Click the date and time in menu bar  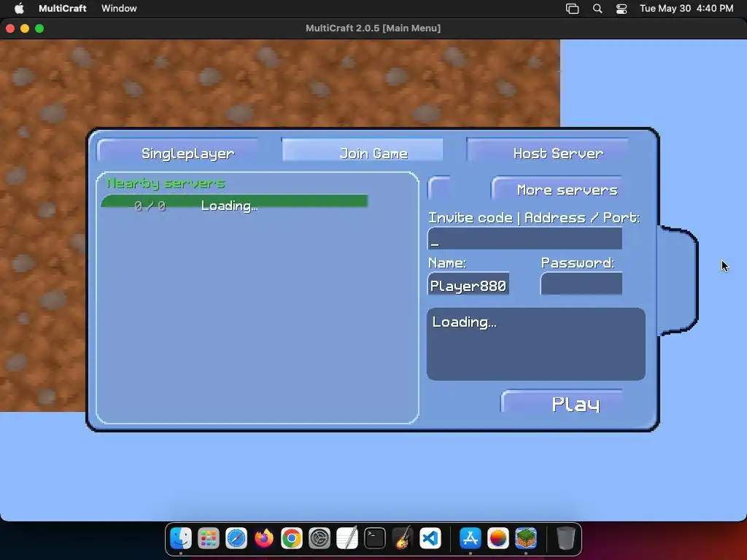coord(686,8)
